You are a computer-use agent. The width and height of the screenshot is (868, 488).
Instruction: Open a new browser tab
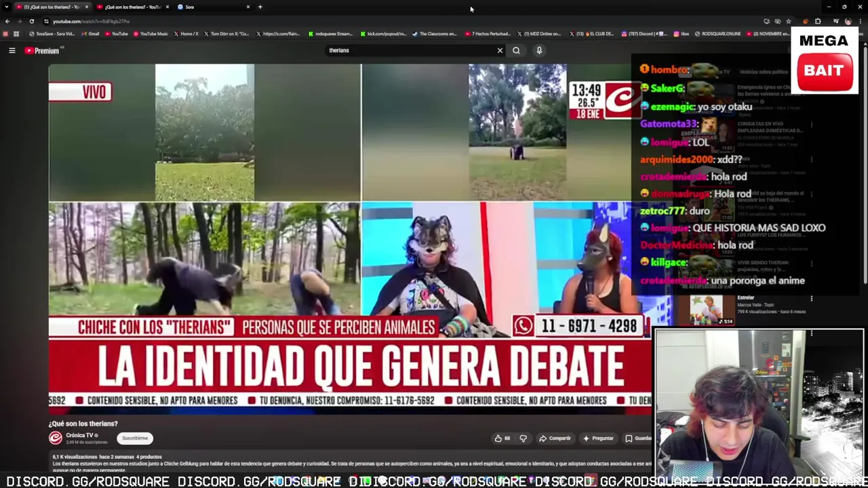[x=260, y=7]
